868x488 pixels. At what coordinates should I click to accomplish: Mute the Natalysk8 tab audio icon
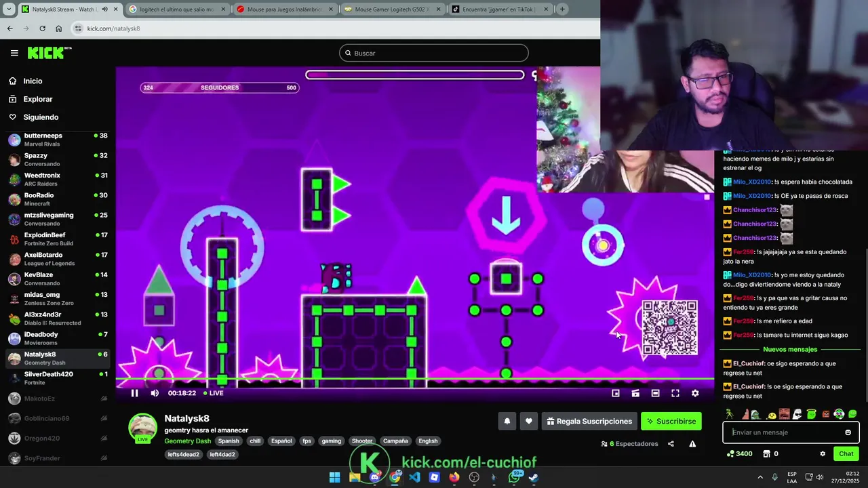[104, 9]
